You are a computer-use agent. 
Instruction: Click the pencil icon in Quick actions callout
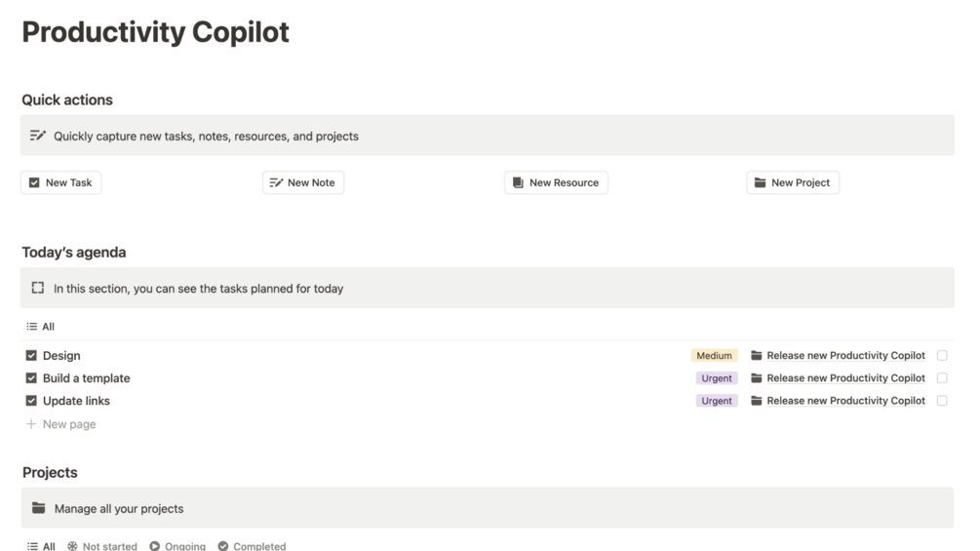click(37, 136)
